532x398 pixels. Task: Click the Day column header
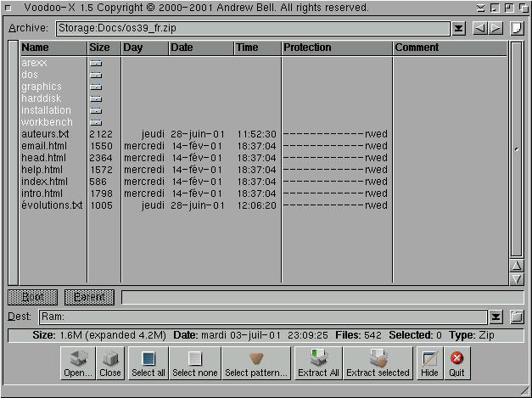(145, 48)
